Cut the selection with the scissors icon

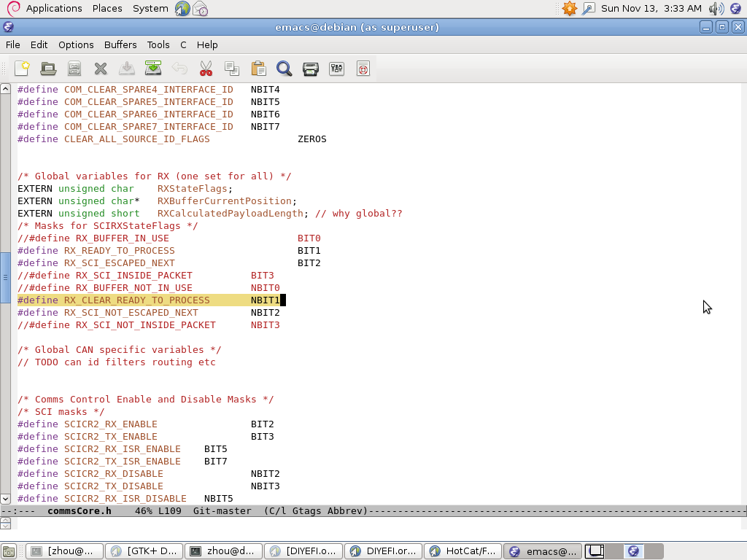point(206,69)
